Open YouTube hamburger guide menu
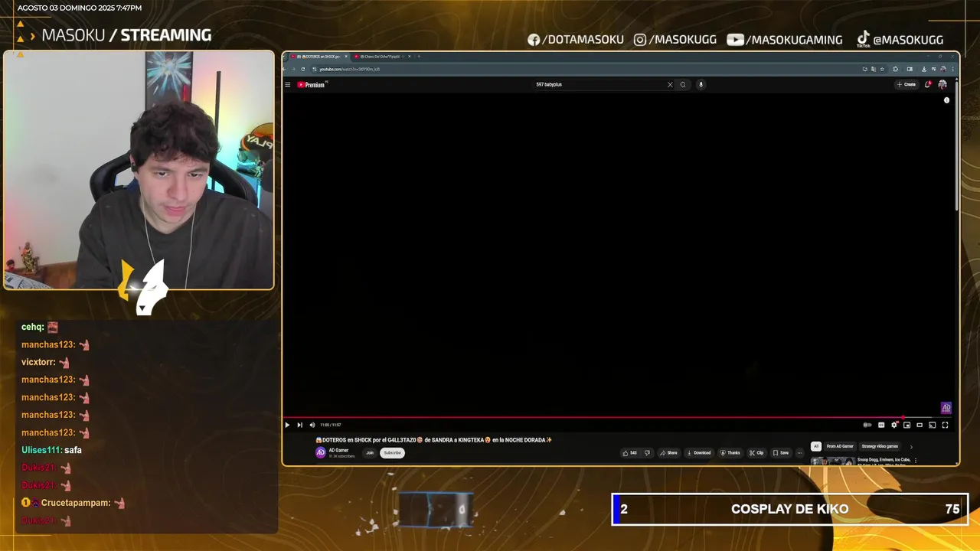 click(x=288, y=84)
